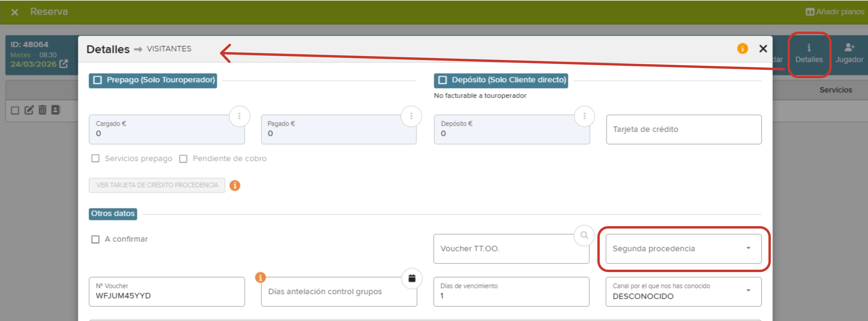Screen dimensions: 868x321
Task: Click info icon above Días antelación field
Action: point(260,277)
